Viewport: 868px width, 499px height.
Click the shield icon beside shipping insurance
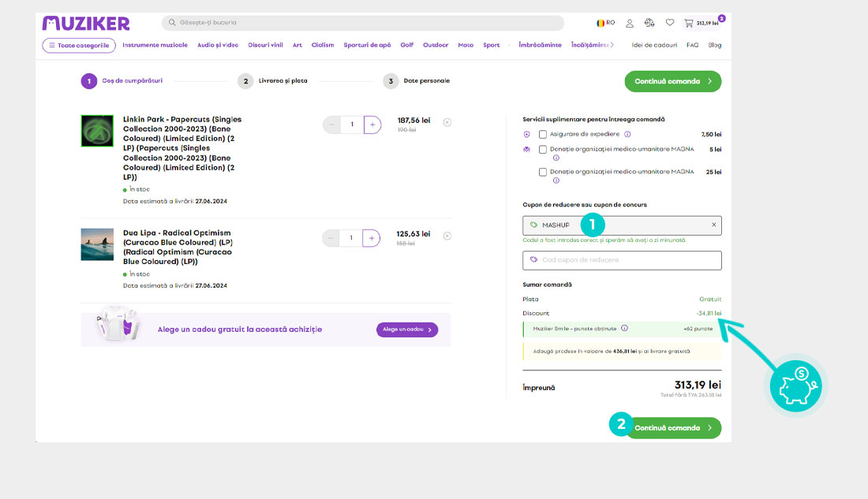(527, 135)
